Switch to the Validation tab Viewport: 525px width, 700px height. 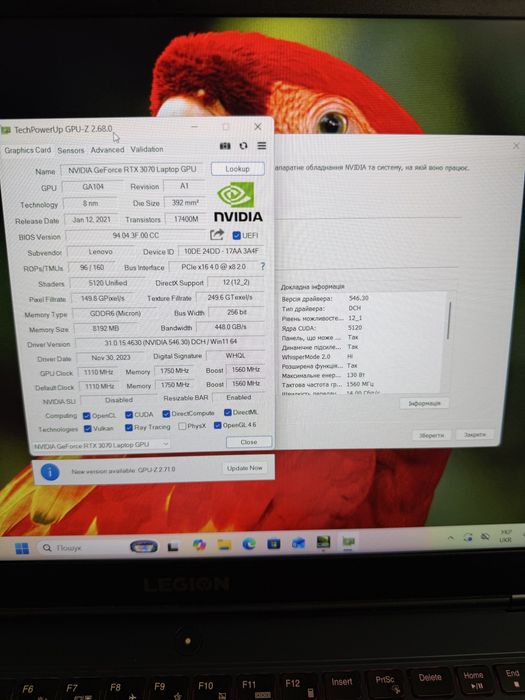147,149
